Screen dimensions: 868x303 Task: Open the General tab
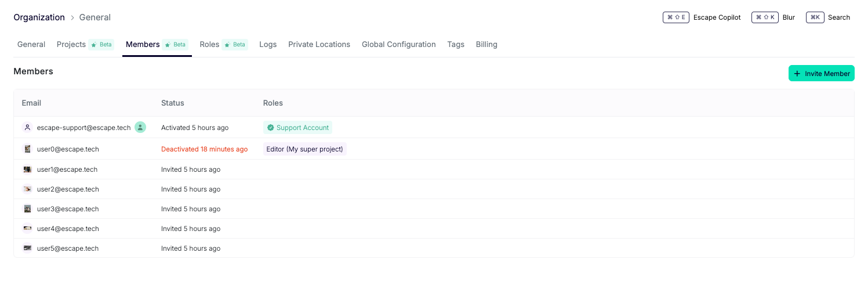tap(31, 44)
